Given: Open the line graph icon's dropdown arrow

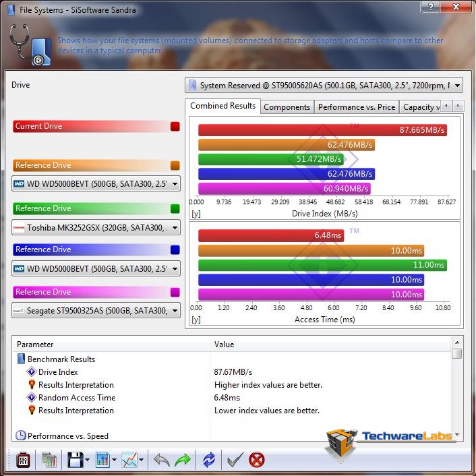Looking at the screenshot, I should pyautogui.click(x=141, y=460).
